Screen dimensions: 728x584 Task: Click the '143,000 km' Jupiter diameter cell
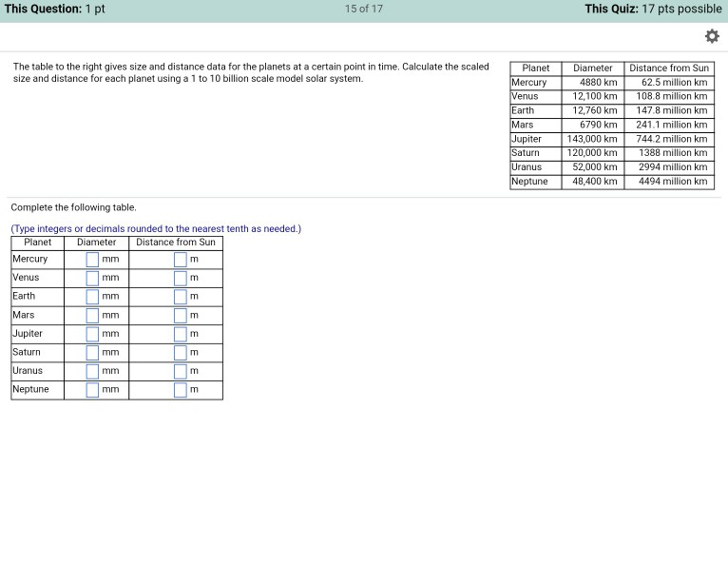(x=593, y=139)
